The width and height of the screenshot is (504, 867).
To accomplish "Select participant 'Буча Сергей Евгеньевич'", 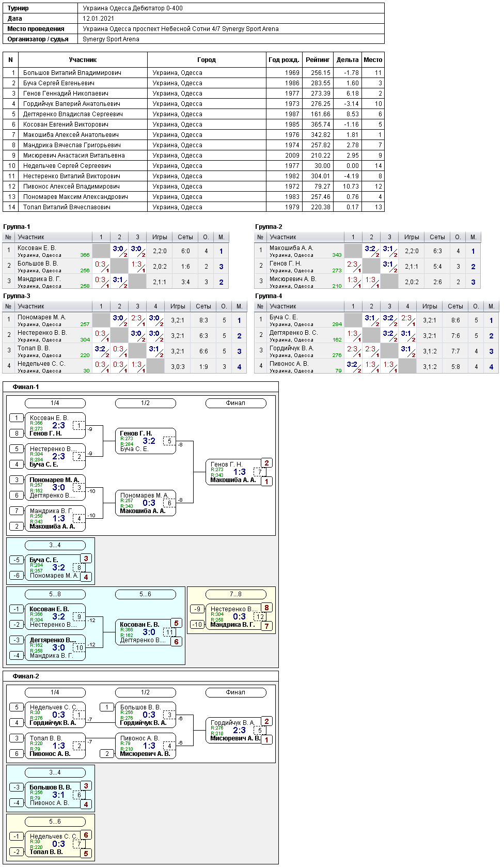I will point(59,83).
